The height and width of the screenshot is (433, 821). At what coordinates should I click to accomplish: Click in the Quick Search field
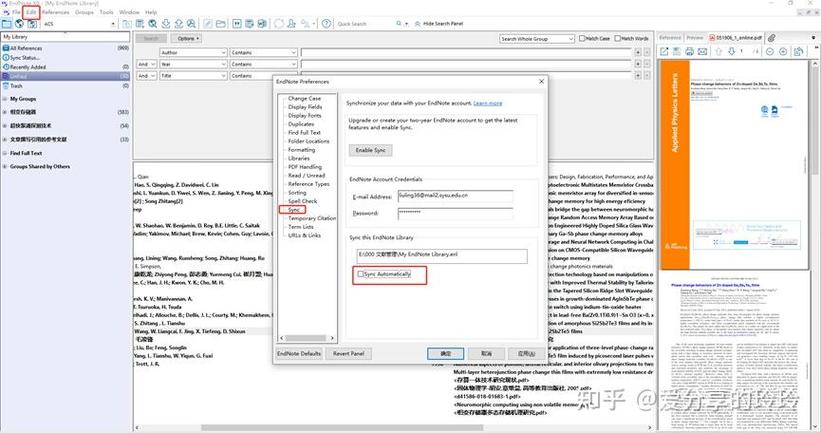click(x=365, y=24)
